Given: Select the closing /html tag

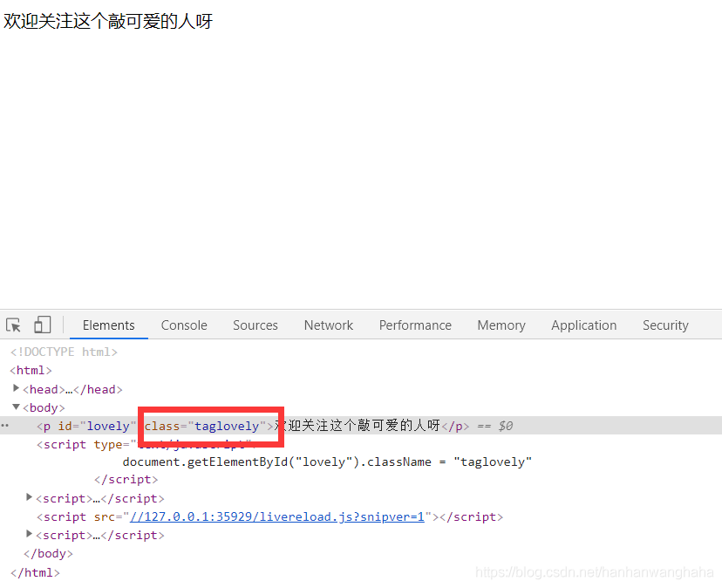Looking at the screenshot, I should [35, 573].
